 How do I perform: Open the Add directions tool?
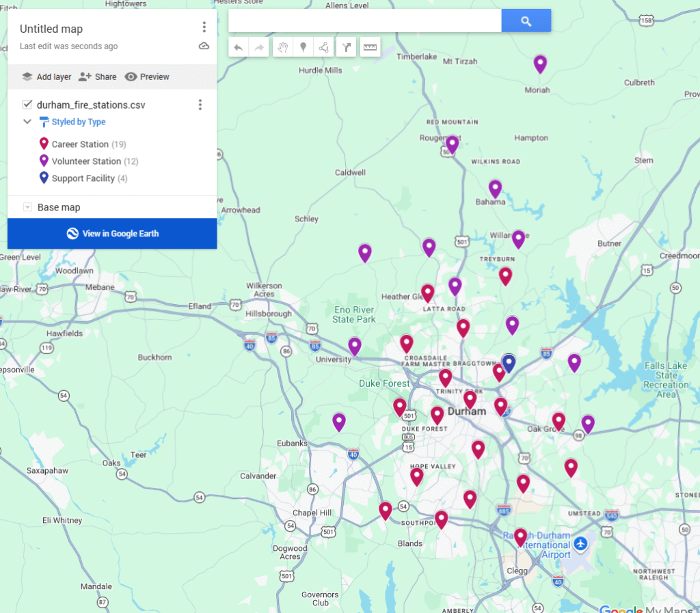(x=347, y=47)
